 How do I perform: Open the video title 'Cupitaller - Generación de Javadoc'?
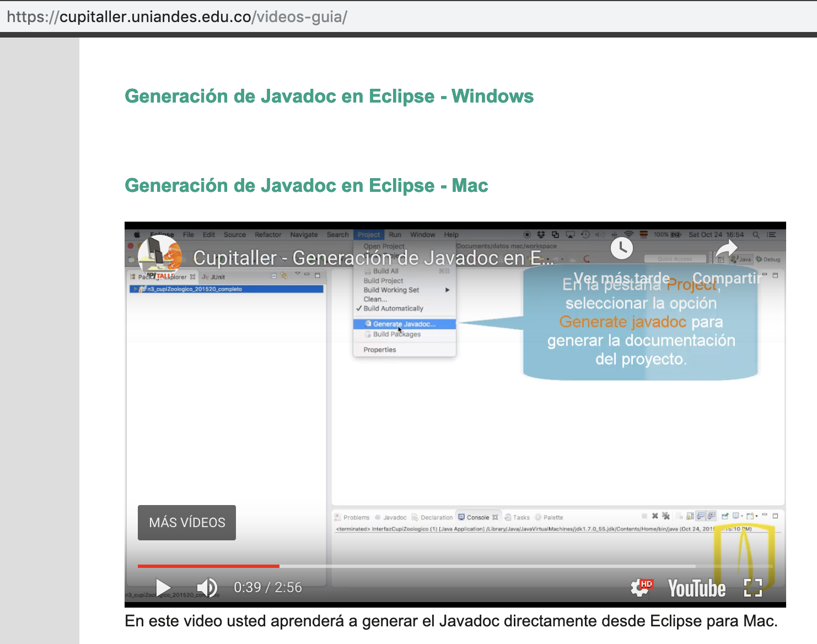click(x=373, y=258)
